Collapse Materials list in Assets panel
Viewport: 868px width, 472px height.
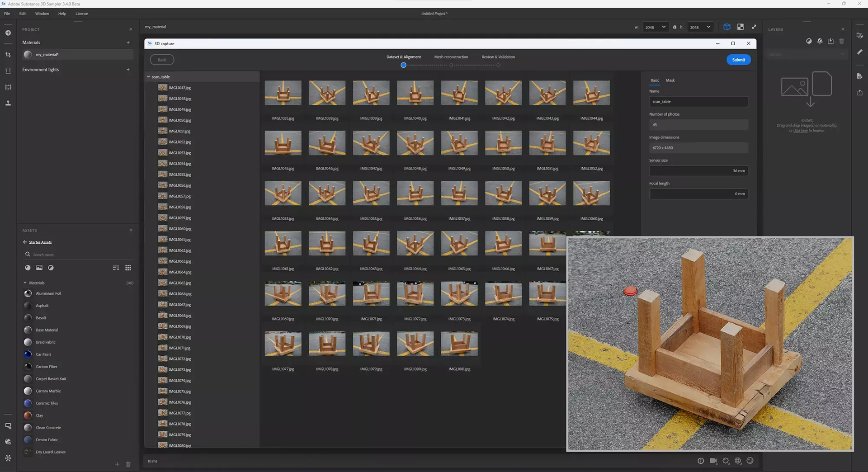pyautogui.click(x=25, y=283)
